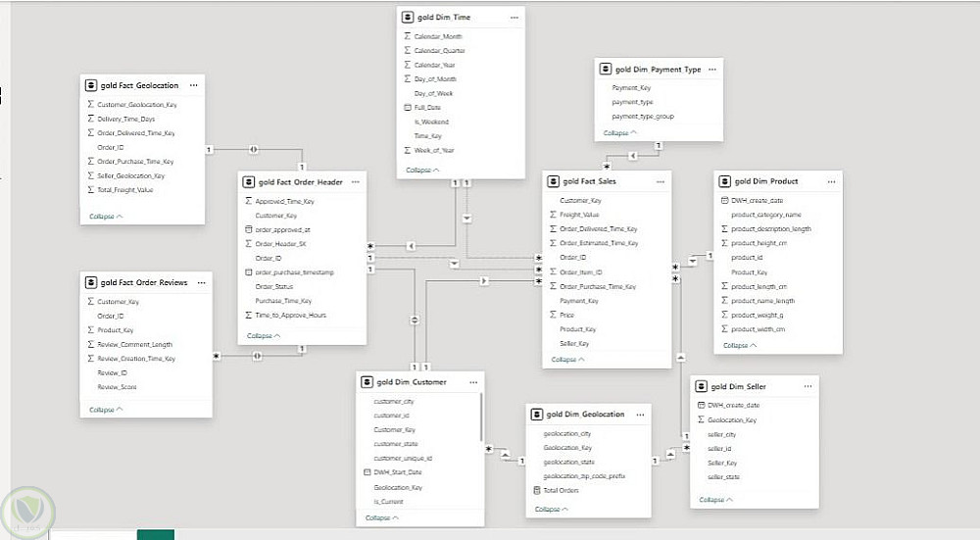Open more options for gold Dim_Seller table
This screenshot has width=980, height=540.
pyautogui.click(x=808, y=386)
